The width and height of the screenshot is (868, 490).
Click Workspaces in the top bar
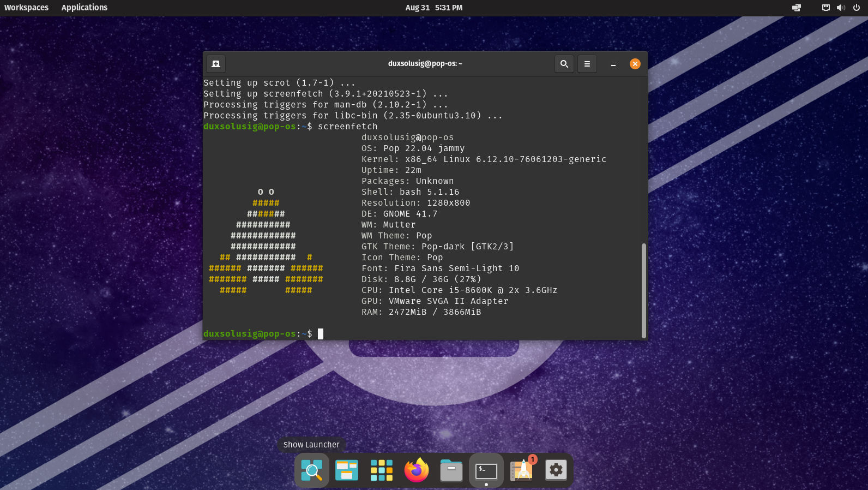26,8
